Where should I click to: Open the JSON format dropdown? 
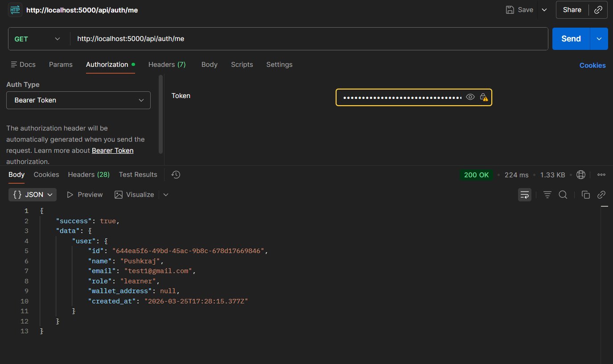[x=33, y=195]
